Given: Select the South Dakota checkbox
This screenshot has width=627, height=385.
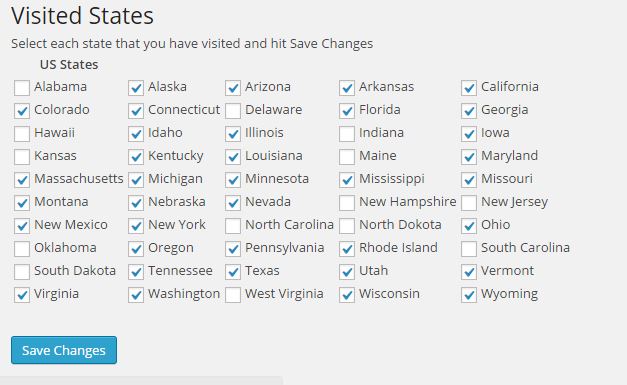Looking at the screenshot, I should [x=22, y=272].
